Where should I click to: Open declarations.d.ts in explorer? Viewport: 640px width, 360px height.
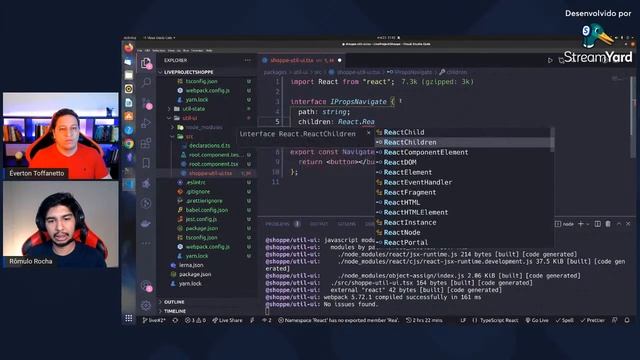click(x=209, y=146)
